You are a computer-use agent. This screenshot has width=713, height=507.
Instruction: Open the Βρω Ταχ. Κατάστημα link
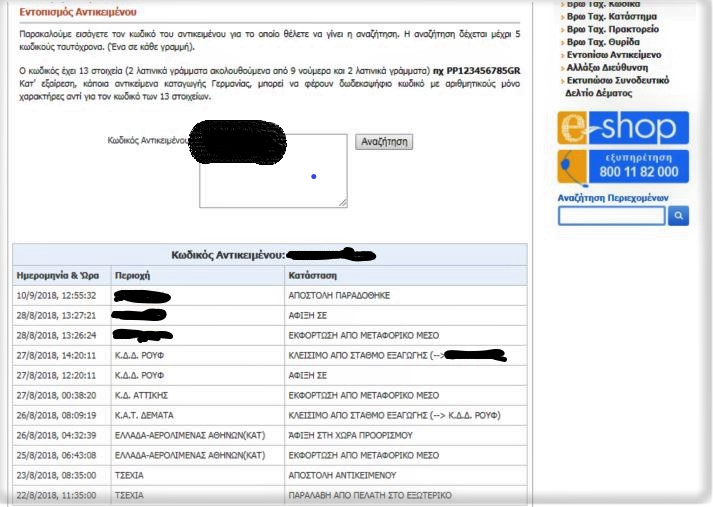[612, 16]
